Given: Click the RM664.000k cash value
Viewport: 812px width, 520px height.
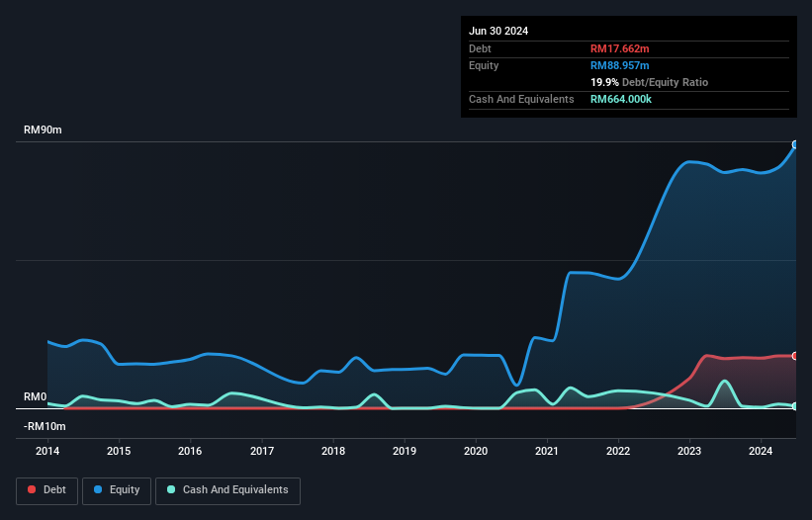Looking at the screenshot, I should pyautogui.click(x=621, y=99).
